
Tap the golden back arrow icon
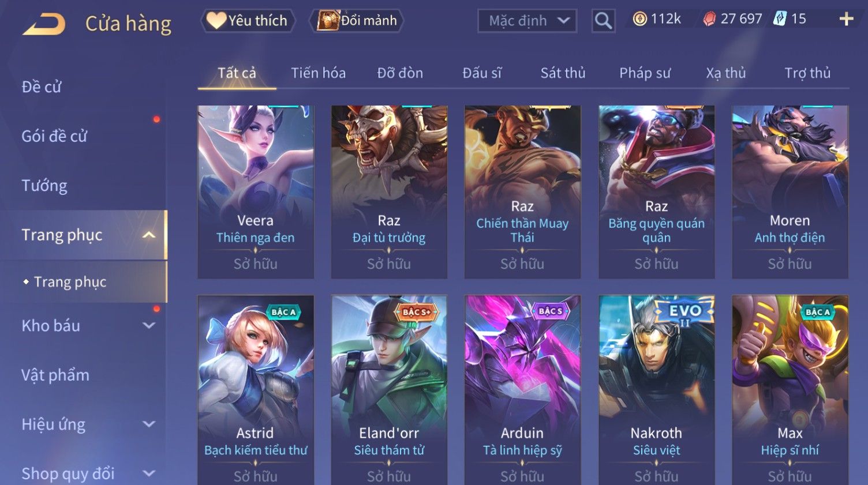pos(44,24)
